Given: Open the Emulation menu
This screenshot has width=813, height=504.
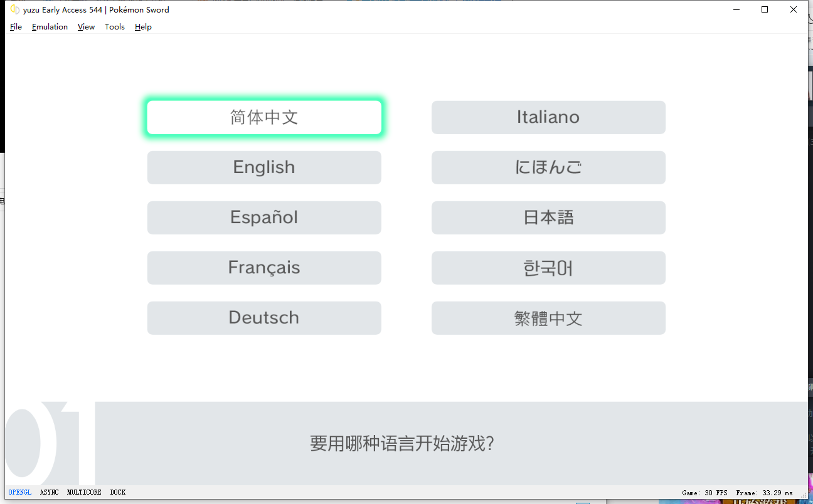Looking at the screenshot, I should pyautogui.click(x=50, y=27).
